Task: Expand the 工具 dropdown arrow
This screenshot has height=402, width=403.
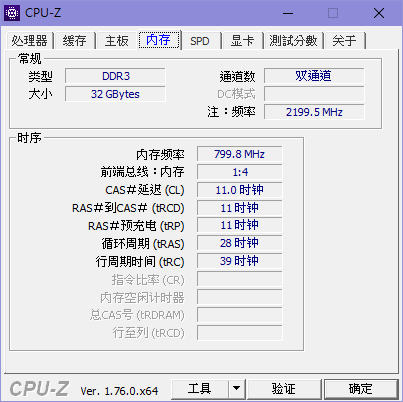Action: point(236,389)
